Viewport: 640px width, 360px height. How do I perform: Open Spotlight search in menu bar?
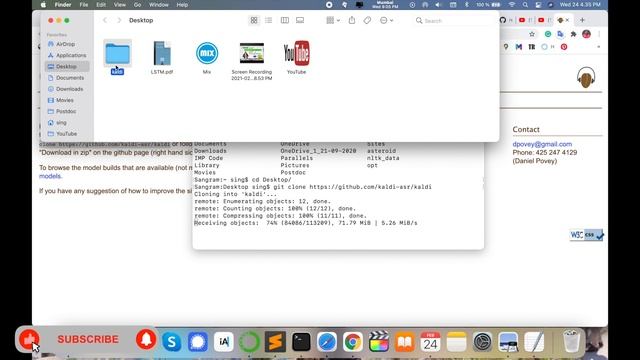click(525, 5)
